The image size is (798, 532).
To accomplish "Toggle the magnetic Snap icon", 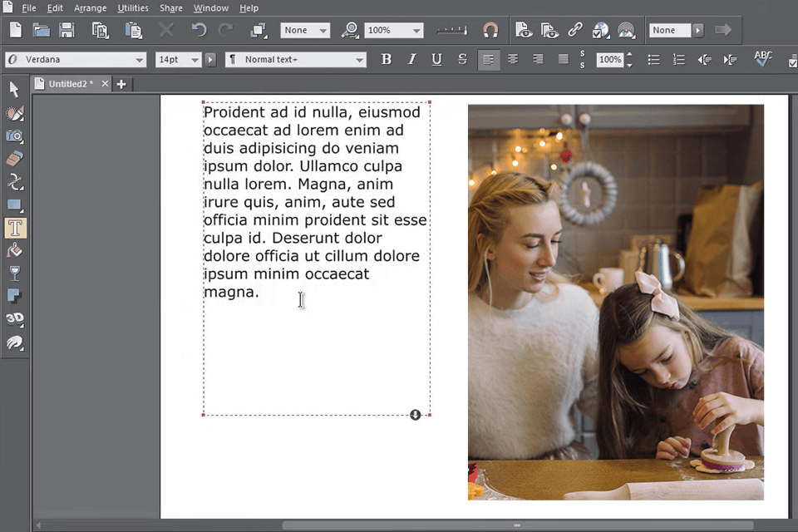I will [x=490, y=31].
